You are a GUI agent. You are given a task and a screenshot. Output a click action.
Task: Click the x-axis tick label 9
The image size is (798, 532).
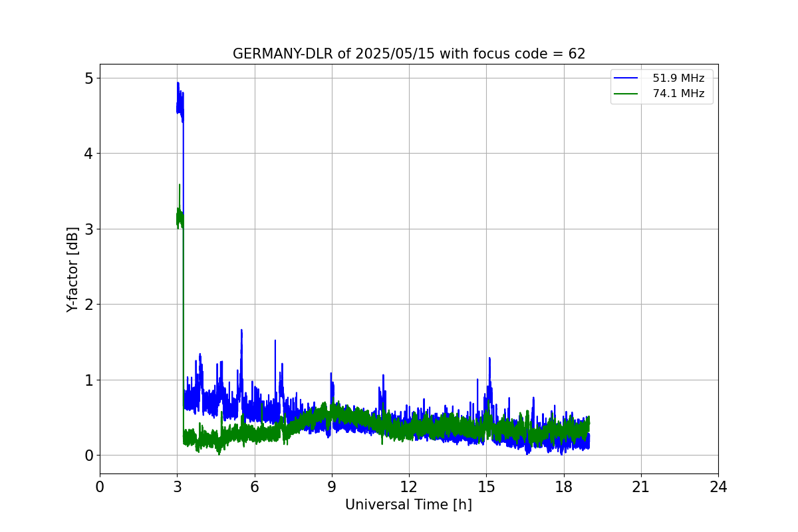point(332,487)
